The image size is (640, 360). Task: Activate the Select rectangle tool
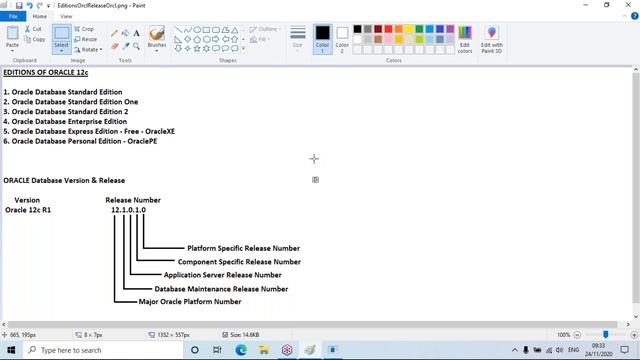point(62,34)
